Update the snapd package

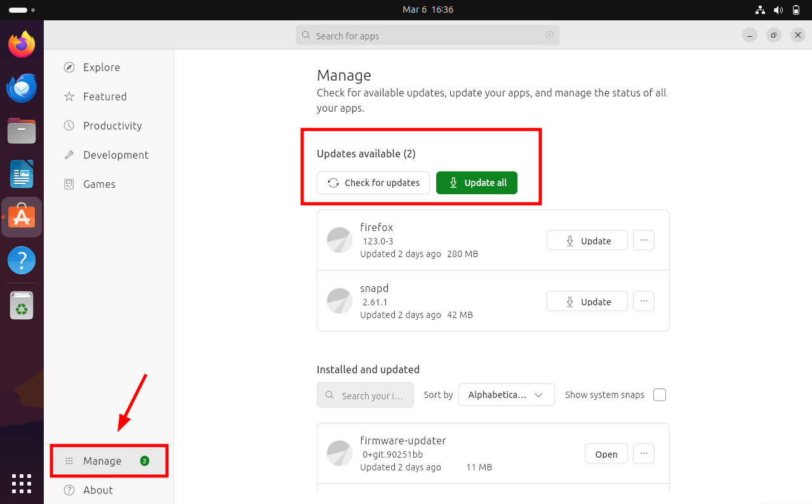coord(587,302)
